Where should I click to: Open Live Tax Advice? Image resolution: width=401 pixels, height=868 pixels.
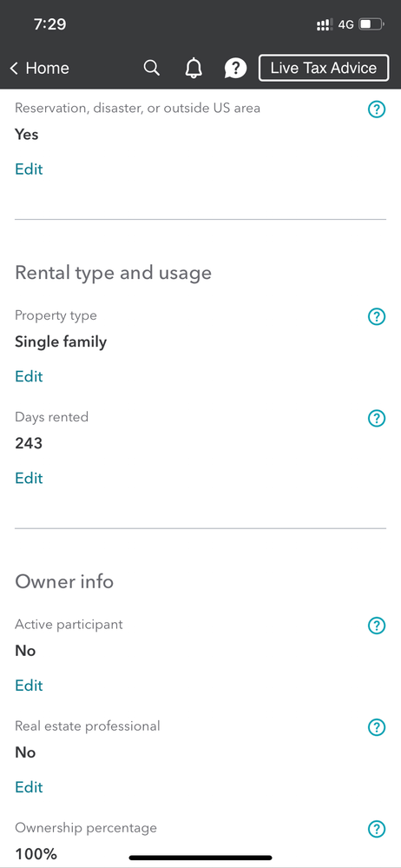click(324, 68)
